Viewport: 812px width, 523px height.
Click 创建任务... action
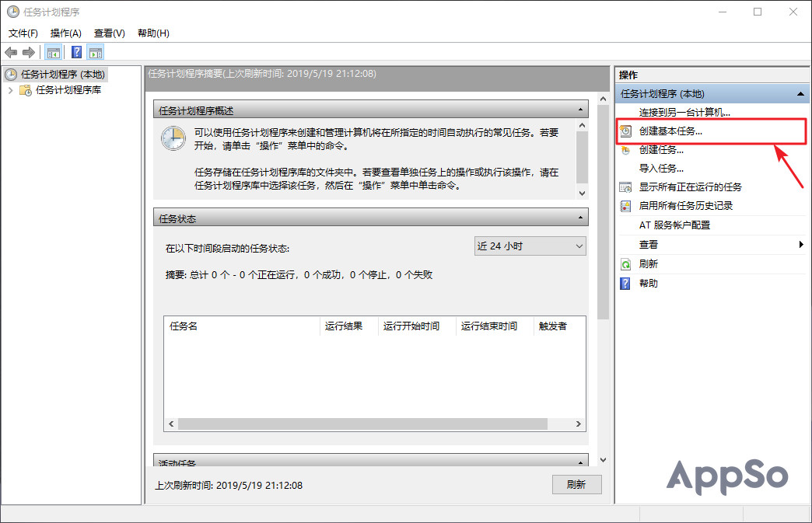coord(661,150)
